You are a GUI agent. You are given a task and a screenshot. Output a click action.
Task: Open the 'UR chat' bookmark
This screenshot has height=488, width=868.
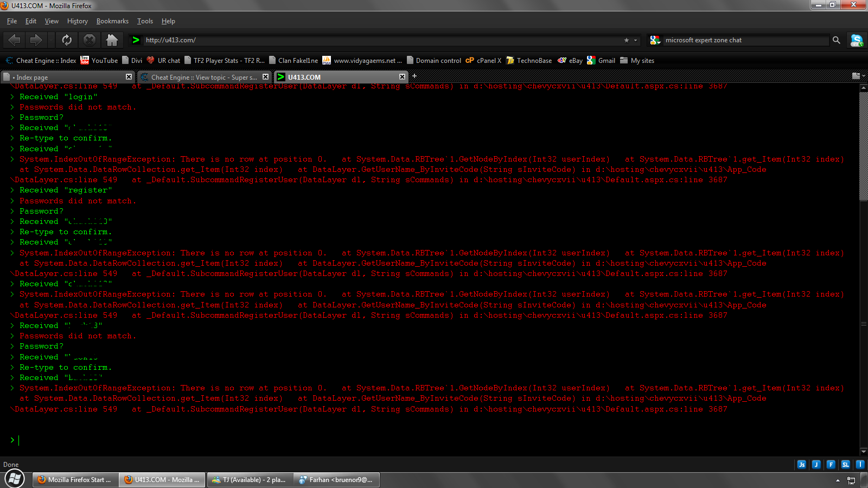coord(163,61)
